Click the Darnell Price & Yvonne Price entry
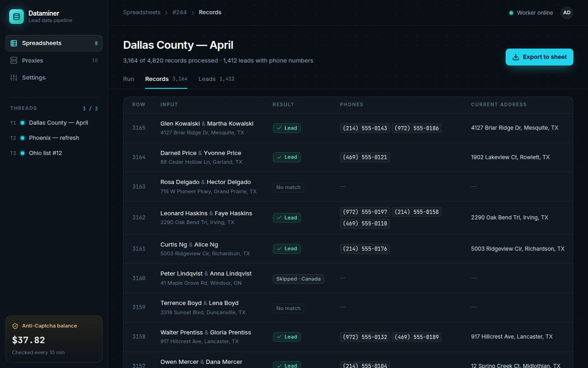Image resolution: width=588 pixels, height=368 pixels. tap(201, 153)
